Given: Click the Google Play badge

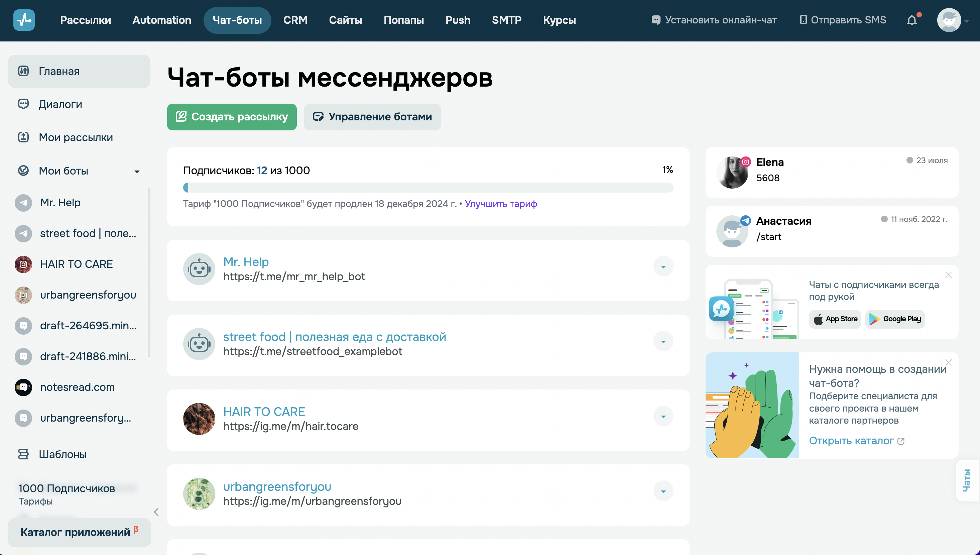Looking at the screenshot, I should click(895, 319).
